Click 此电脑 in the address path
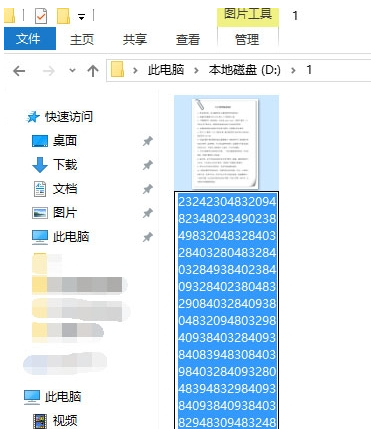 166,70
